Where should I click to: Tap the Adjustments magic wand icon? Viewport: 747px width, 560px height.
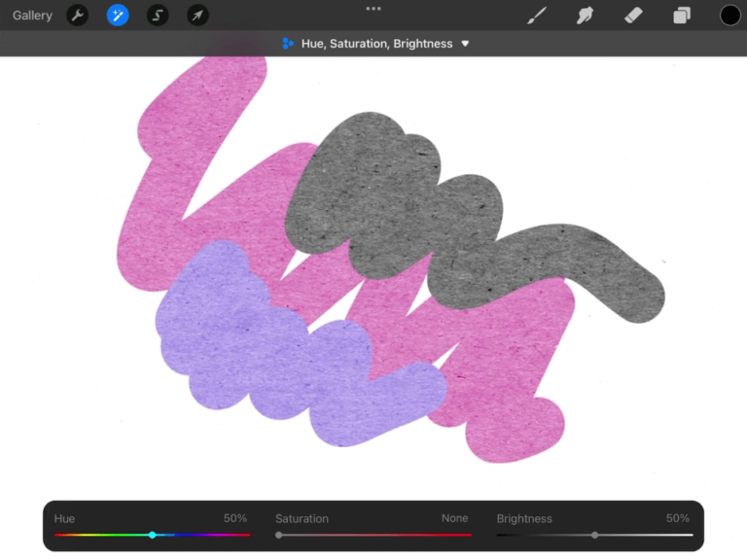point(118,16)
